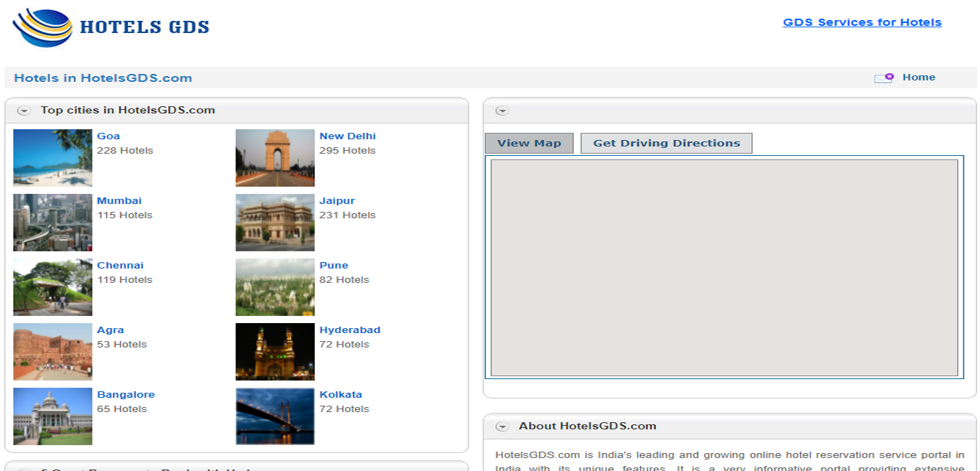Click inside the gray map area
The width and height of the screenshot is (980, 471).
click(x=725, y=267)
